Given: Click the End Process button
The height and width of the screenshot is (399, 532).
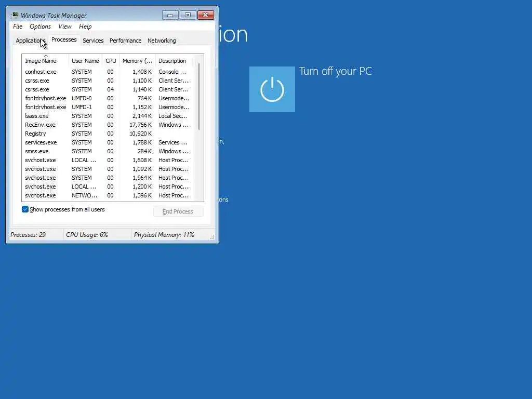Looking at the screenshot, I should pos(178,211).
